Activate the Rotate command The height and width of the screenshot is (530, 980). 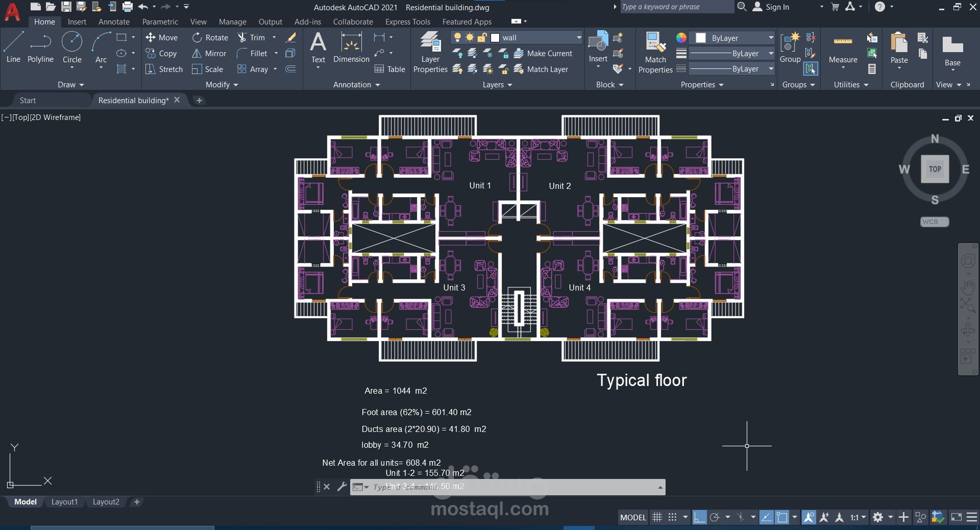coord(210,37)
